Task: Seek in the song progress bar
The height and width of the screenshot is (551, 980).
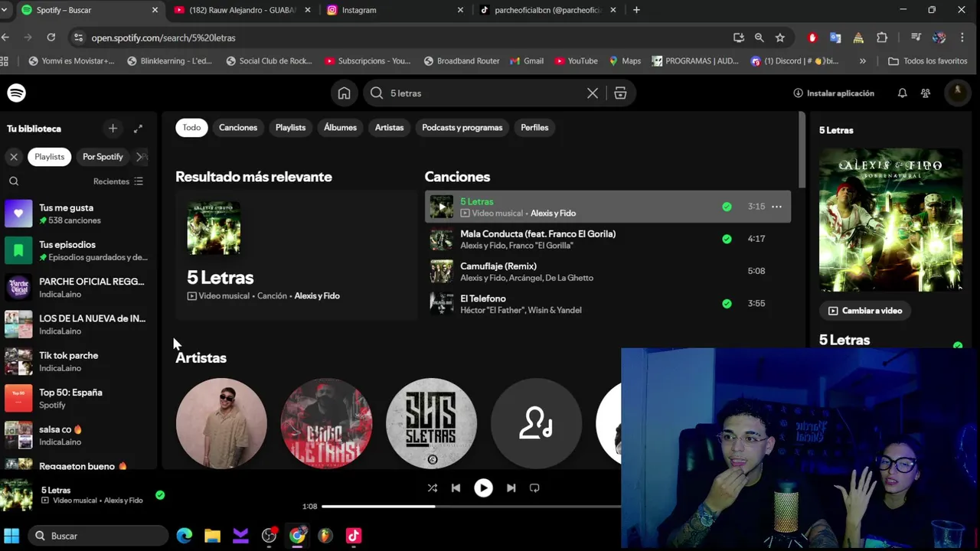Action: (x=471, y=507)
